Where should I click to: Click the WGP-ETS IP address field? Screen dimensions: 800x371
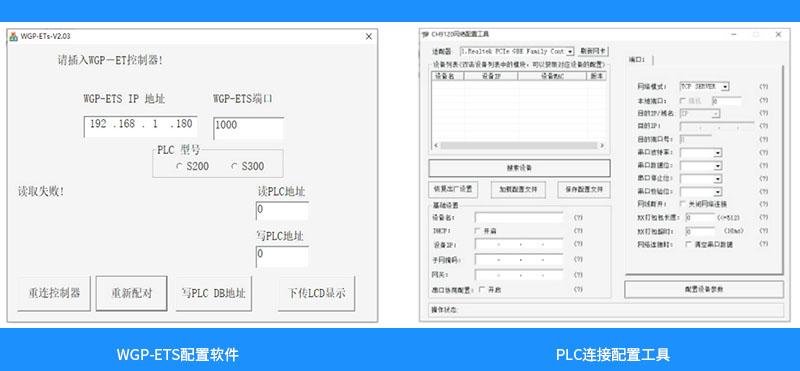click(140, 127)
